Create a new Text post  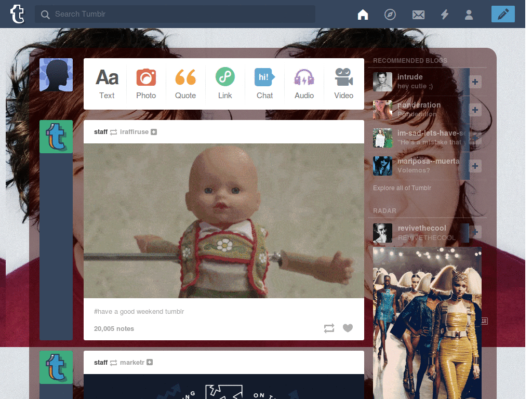tap(107, 84)
